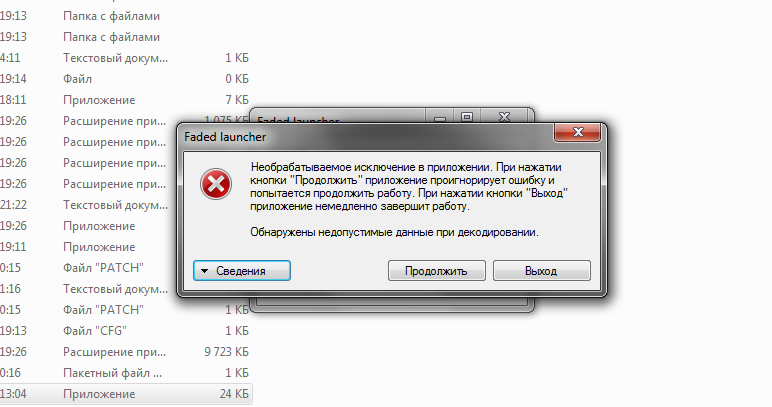Select the top Папка с файлами row

126,16
